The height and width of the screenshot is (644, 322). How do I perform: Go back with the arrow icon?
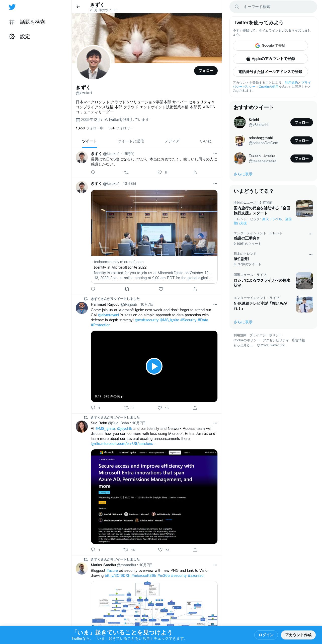tap(78, 7)
